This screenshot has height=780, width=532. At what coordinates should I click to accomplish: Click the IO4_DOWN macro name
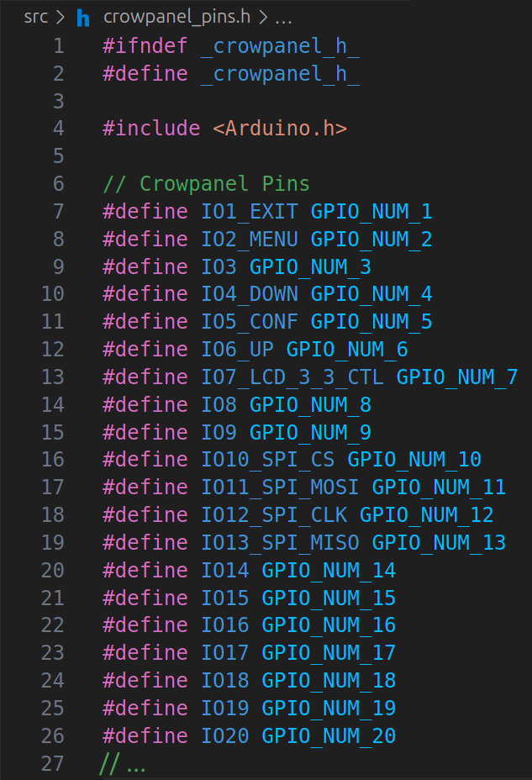coord(249,294)
